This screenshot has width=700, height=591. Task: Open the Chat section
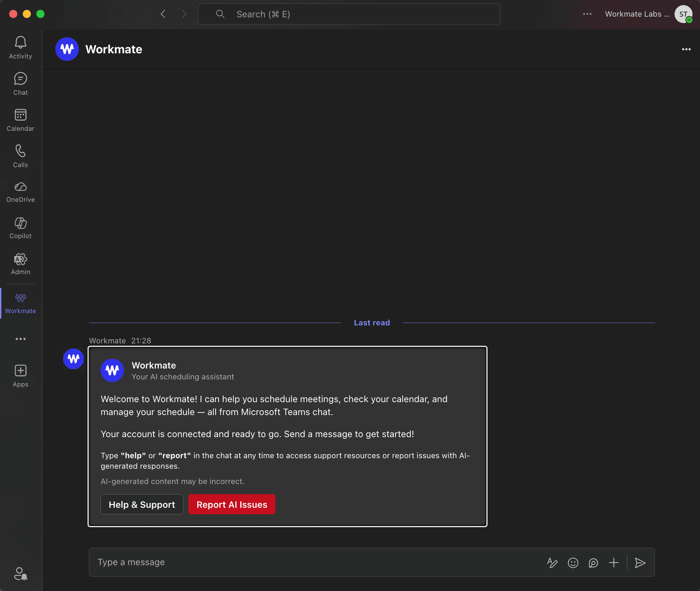coord(20,84)
